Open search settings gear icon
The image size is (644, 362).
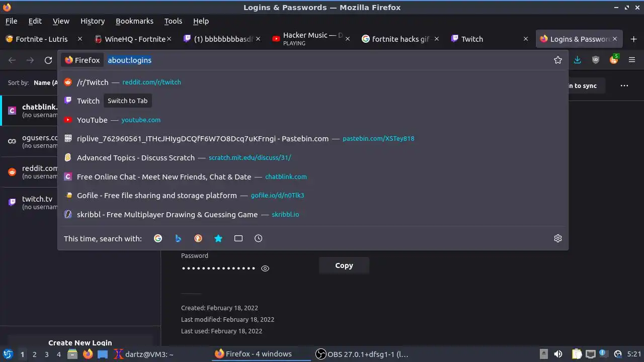[x=558, y=238]
